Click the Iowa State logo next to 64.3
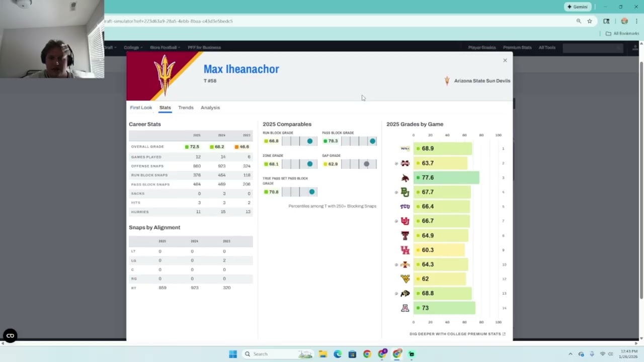Screen dimensions: 644x362 pyautogui.click(x=405, y=264)
